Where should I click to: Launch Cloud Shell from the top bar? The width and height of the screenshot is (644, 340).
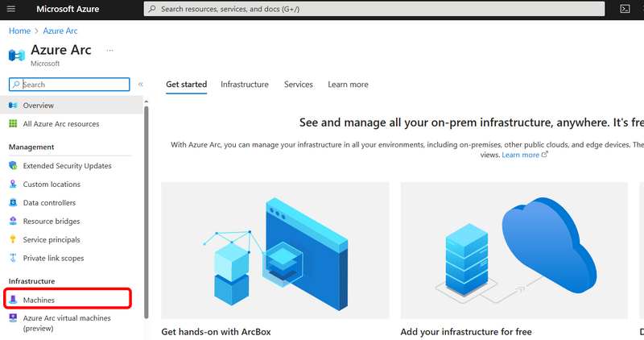pyautogui.click(x=625, y=9)
